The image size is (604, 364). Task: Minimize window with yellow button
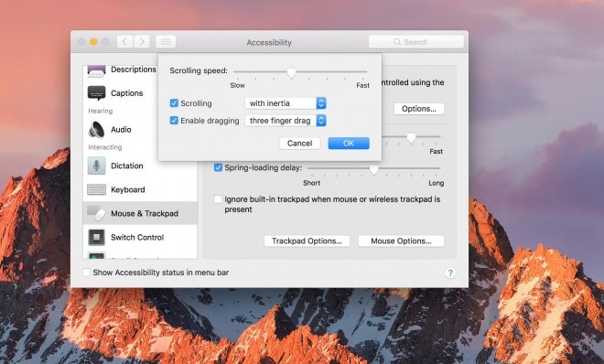pyautogui.click(x=93, y=41)
